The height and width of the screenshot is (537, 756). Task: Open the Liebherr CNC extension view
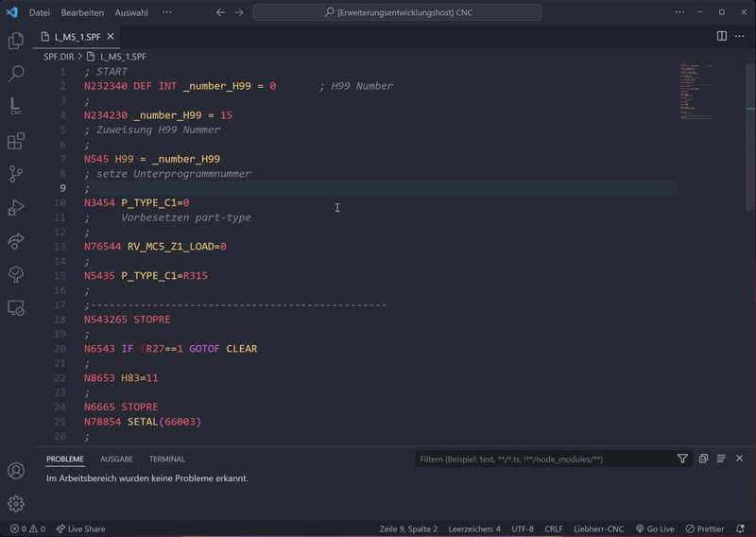coord(16,106)
